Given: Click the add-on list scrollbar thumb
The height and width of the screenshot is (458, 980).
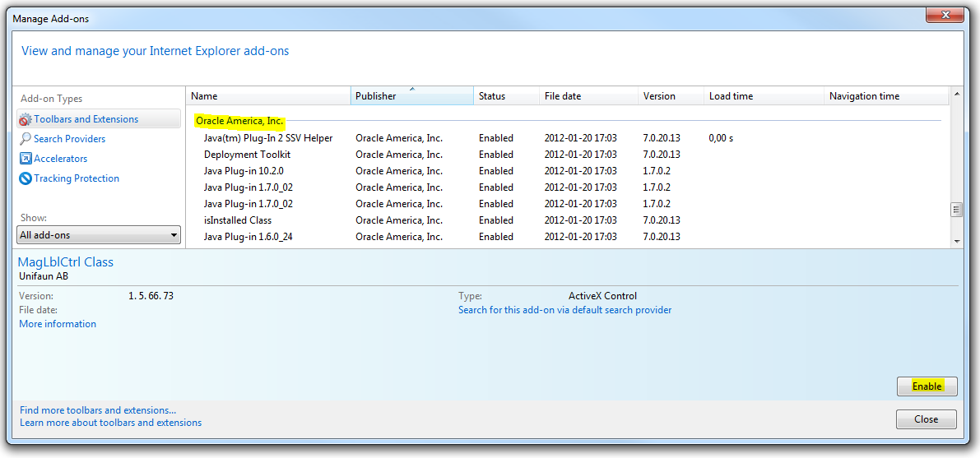Looking at the screenshot, I should coord(956,210).
